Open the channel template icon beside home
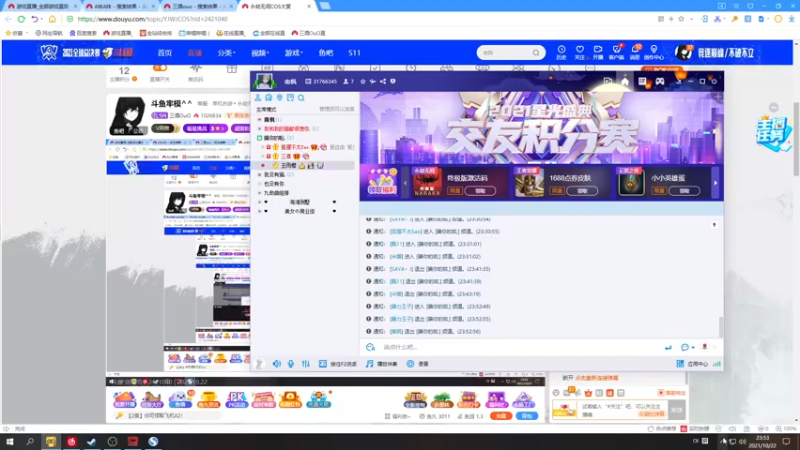 pyautogui.click(x=642, y=81)
